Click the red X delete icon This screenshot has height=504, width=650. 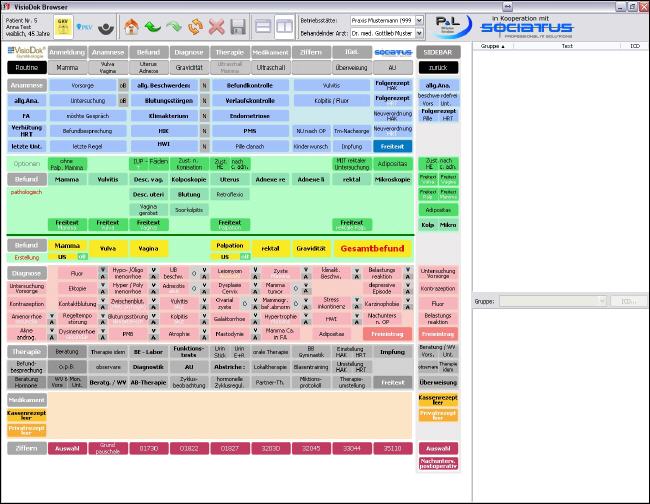click(x=216, y=25)
